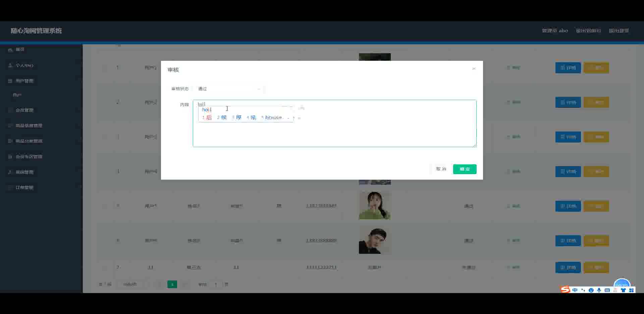Expand the 商品分类管理 sidebar group
The image size is (644, 314).
coord(41,141)
